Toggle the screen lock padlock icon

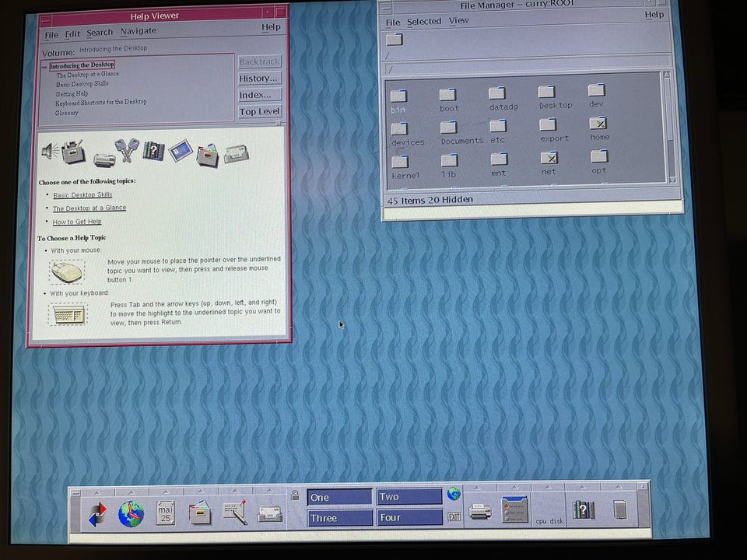tap(295, 495)
